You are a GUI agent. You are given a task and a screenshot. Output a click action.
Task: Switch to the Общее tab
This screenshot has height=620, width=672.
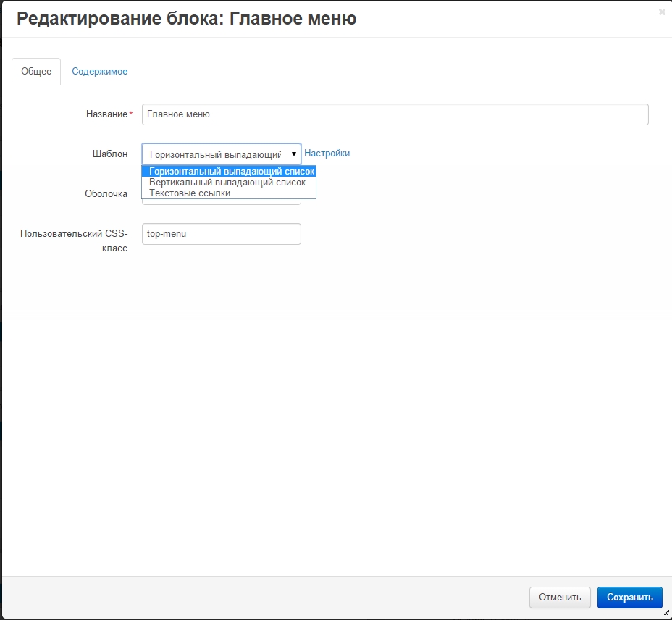tap(36, 72)
